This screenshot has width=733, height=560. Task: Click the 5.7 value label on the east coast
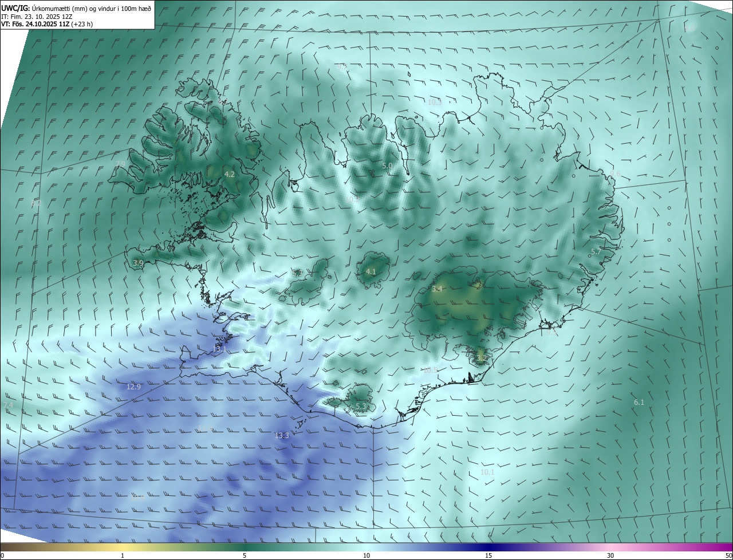coord(596,251)
